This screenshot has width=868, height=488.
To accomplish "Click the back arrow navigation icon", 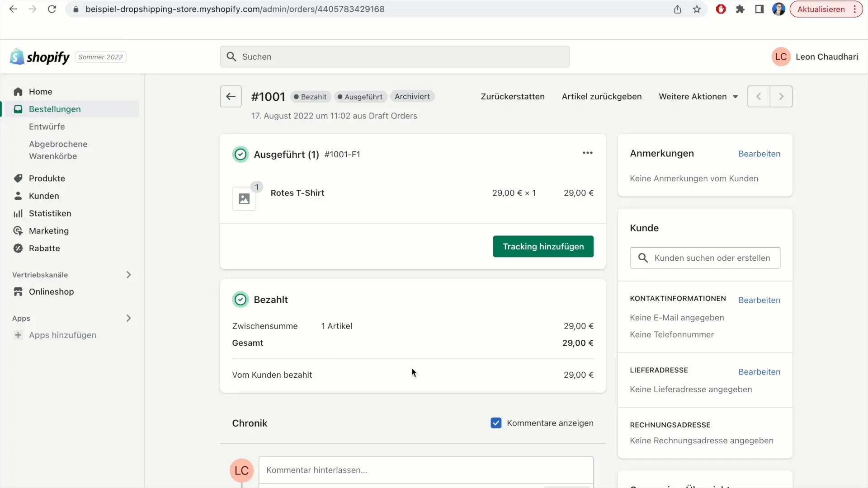I will tap(231, 97).
